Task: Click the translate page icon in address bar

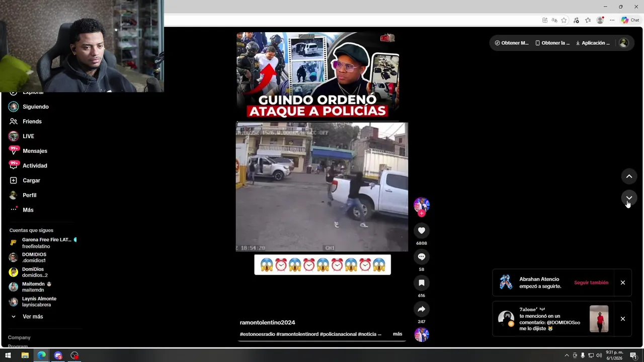Action: [554, 20]
